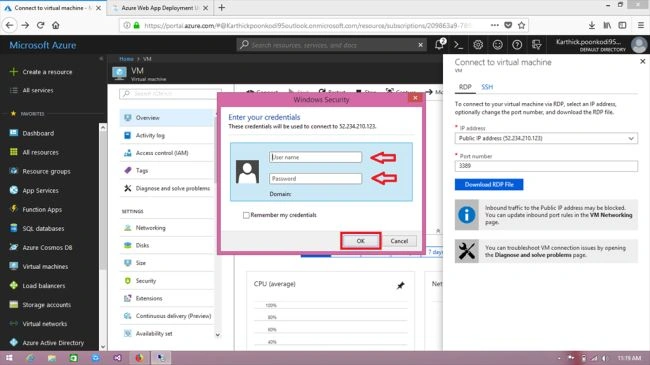Pin the CPU (average) chart
Screen dimensions: 650x365
click(x=400, y=285)
